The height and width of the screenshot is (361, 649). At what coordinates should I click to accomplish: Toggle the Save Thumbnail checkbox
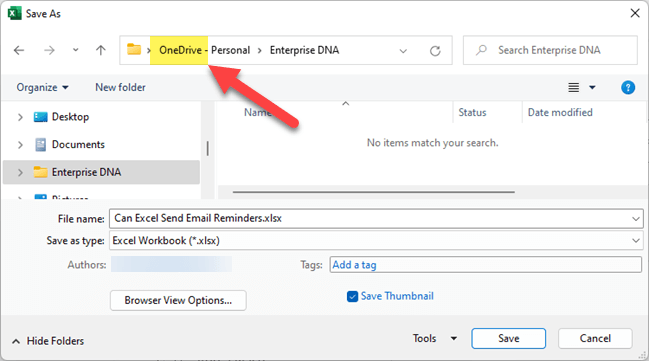tap(352, 296)
